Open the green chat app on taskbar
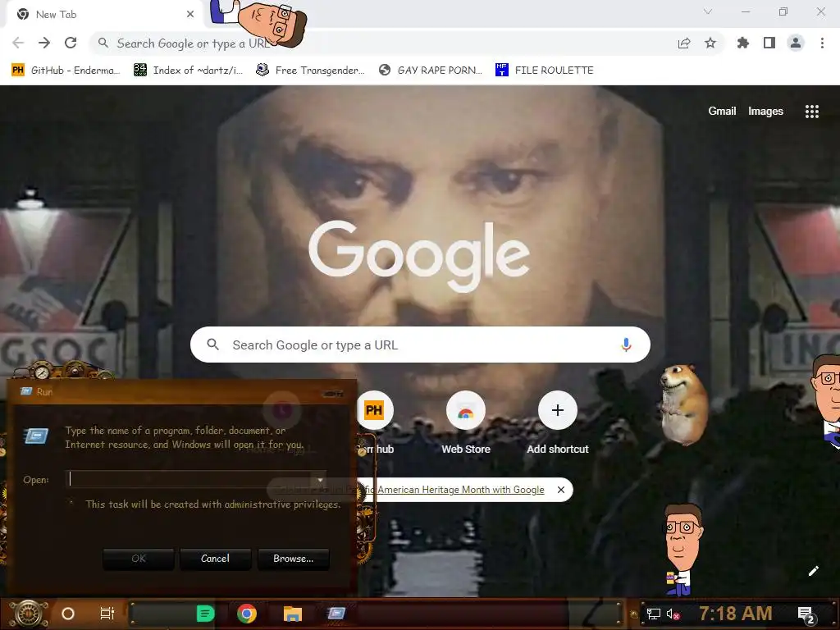 pos(205,614)
